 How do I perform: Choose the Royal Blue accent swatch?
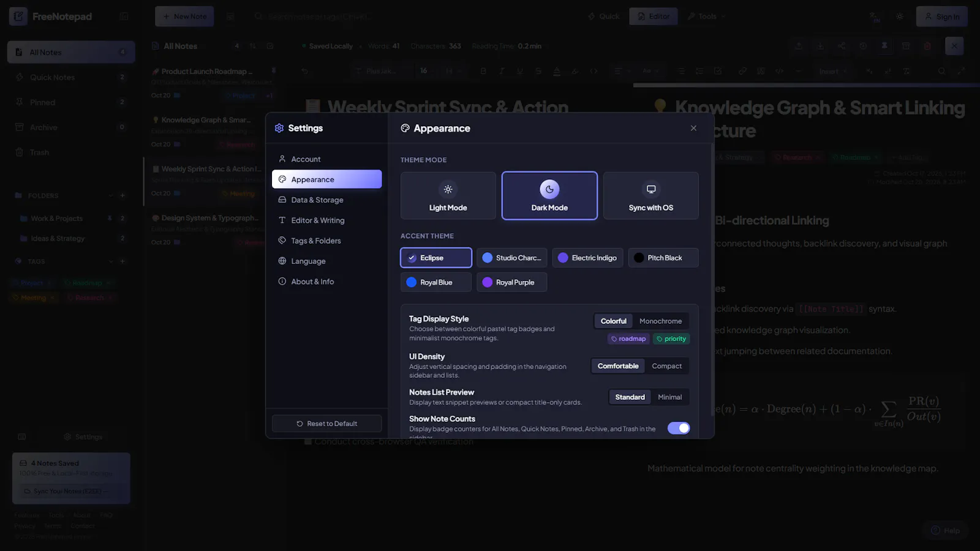(x=436, y=282)
